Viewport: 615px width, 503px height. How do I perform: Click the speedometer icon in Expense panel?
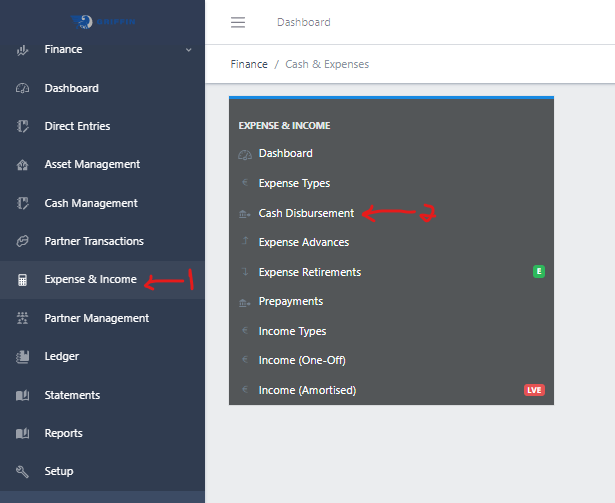(x=245, y=154)
